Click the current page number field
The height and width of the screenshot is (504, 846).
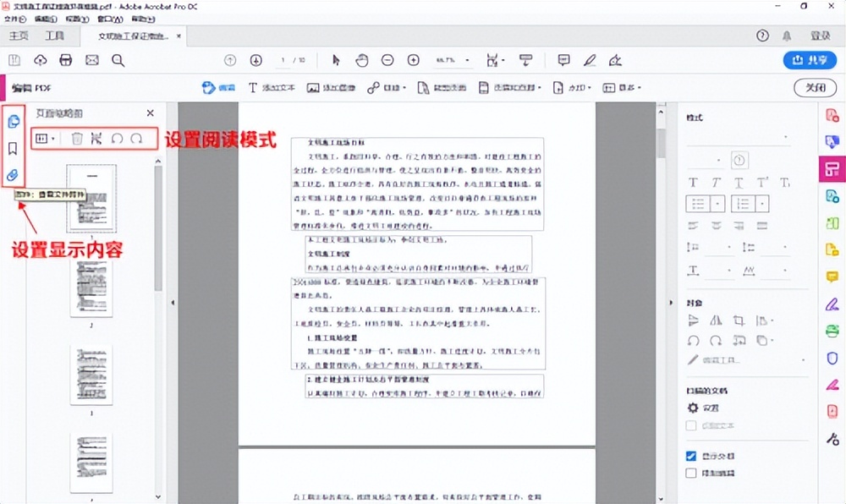click(x=283, y=60)
